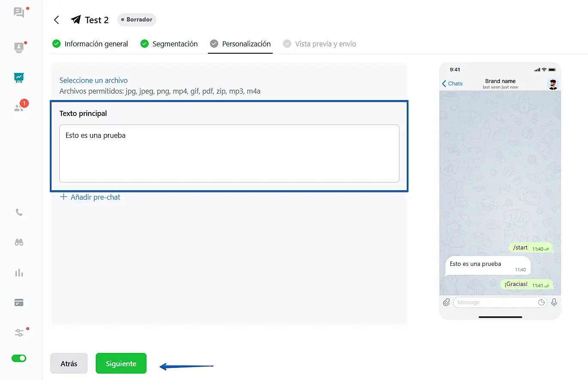Click the Borrador status badge

[137, 20]
